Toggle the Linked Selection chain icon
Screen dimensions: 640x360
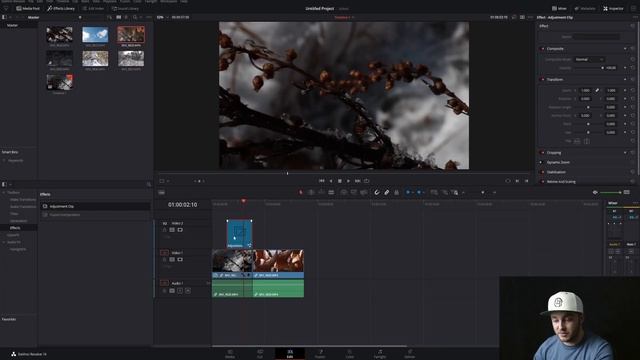(387, 192)
